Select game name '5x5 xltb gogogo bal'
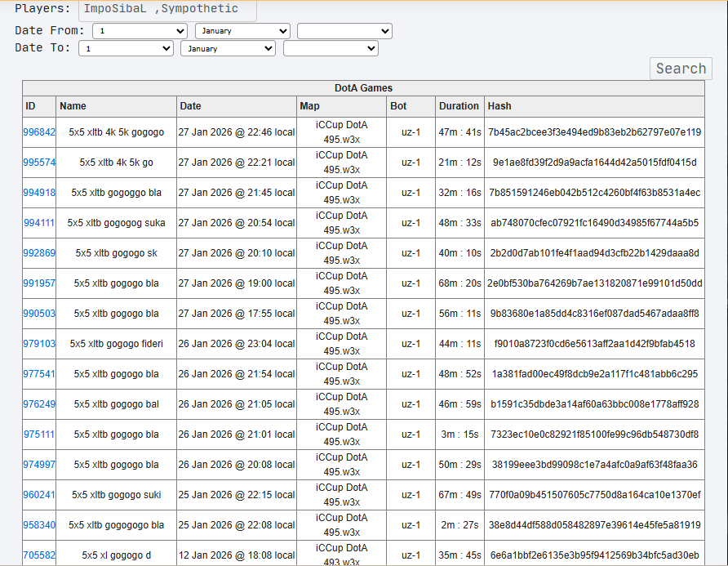The image size is (728, 566). (116, 404)
